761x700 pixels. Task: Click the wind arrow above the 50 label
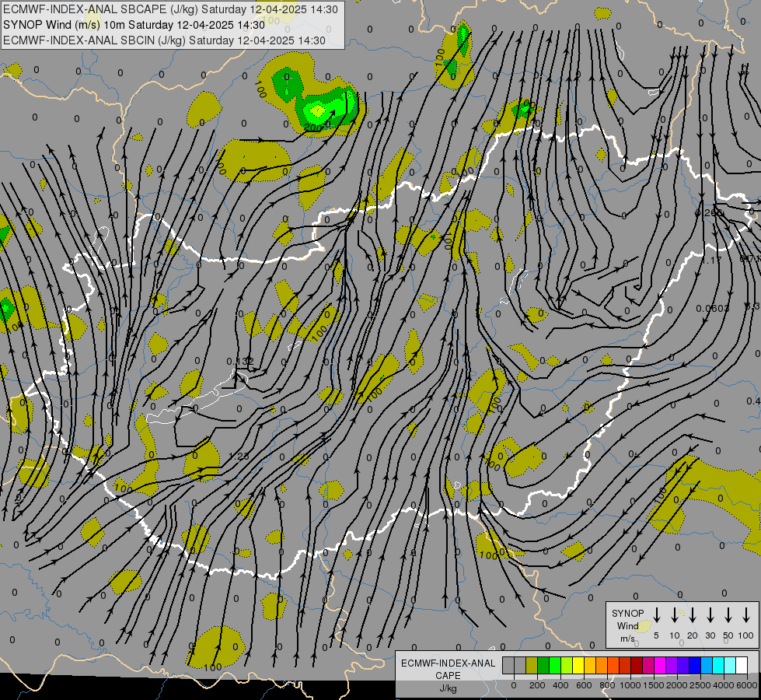pyautogui.click(x=728, y=614)
